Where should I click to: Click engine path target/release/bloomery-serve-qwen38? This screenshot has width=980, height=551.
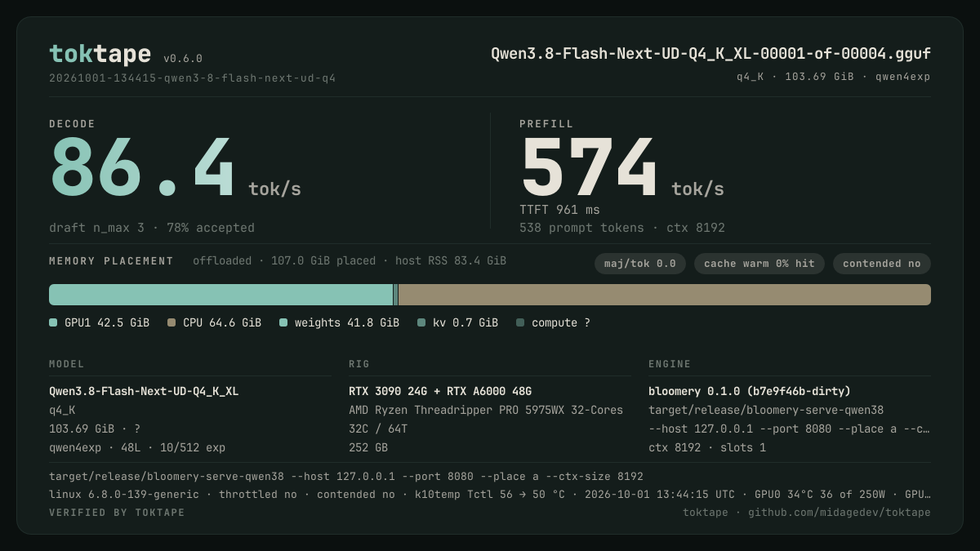point(766,410)
